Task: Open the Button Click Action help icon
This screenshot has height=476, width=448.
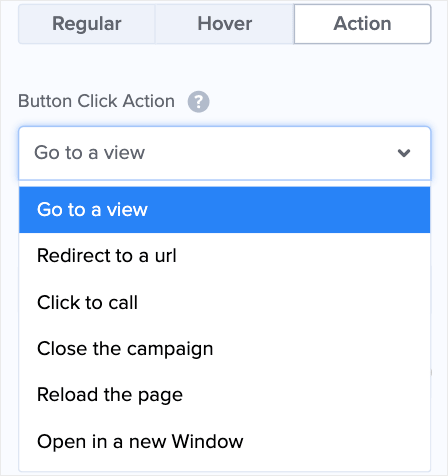Action: click(198, 102)
